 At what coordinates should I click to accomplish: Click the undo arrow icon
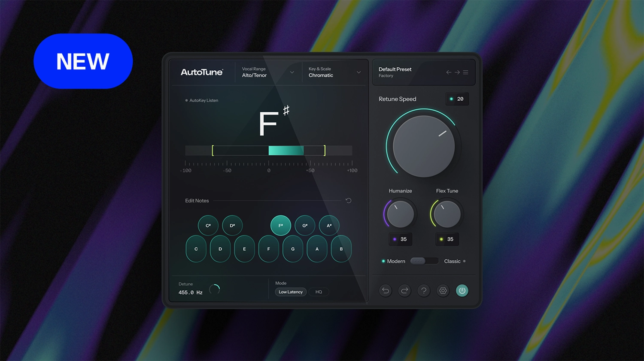(385, 290)
